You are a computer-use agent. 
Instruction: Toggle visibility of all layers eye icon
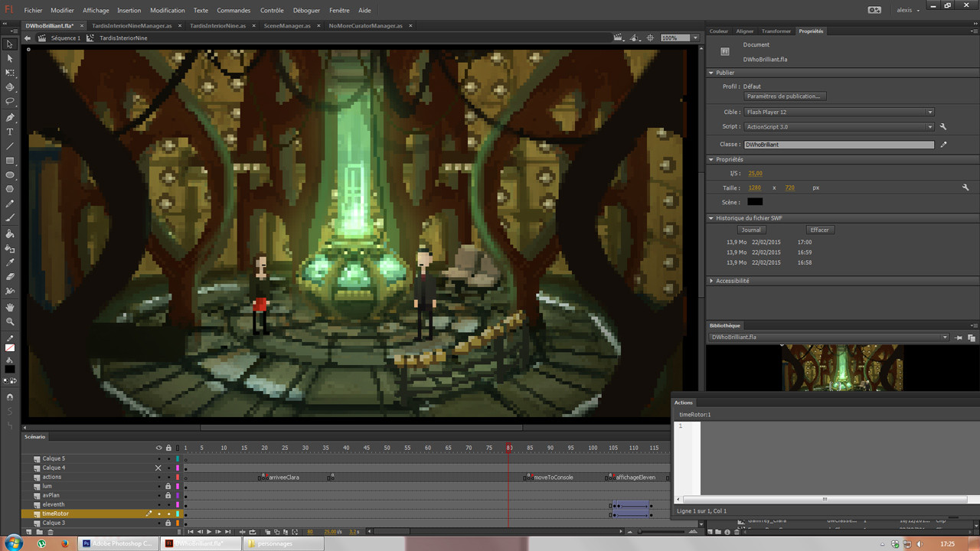click(158, 448)
